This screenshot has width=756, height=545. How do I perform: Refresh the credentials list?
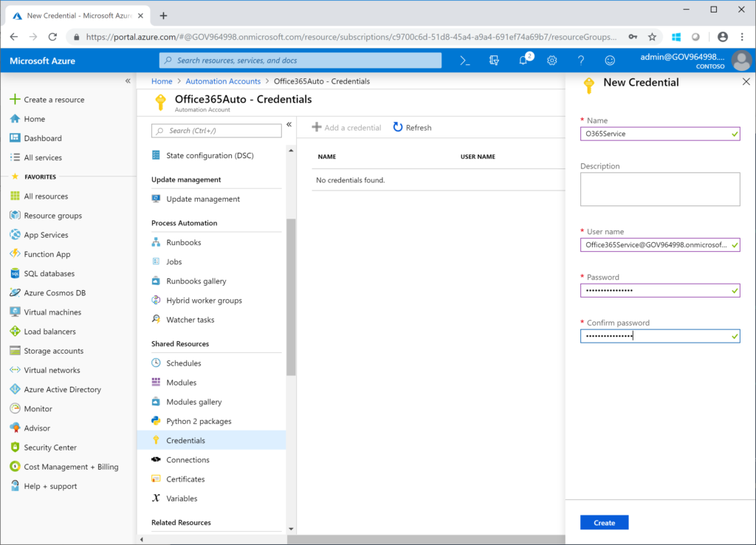[x=412, y=127]
